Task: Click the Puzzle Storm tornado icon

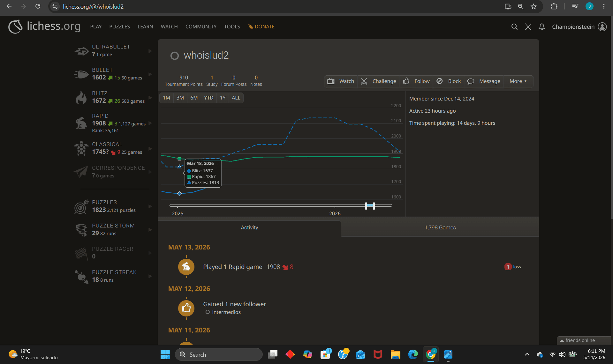Action: pyautogui.click(x=81, y=230)
